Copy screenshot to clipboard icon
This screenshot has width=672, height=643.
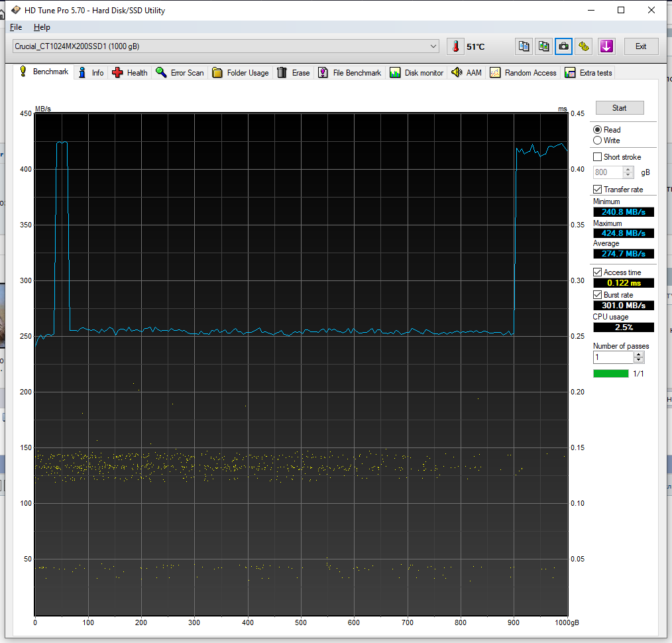tap(543, 46)
